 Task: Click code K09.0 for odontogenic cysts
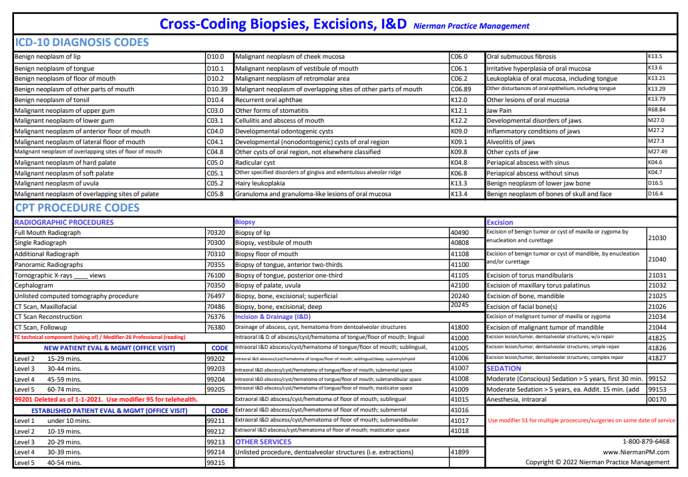(x=459, y=131)
